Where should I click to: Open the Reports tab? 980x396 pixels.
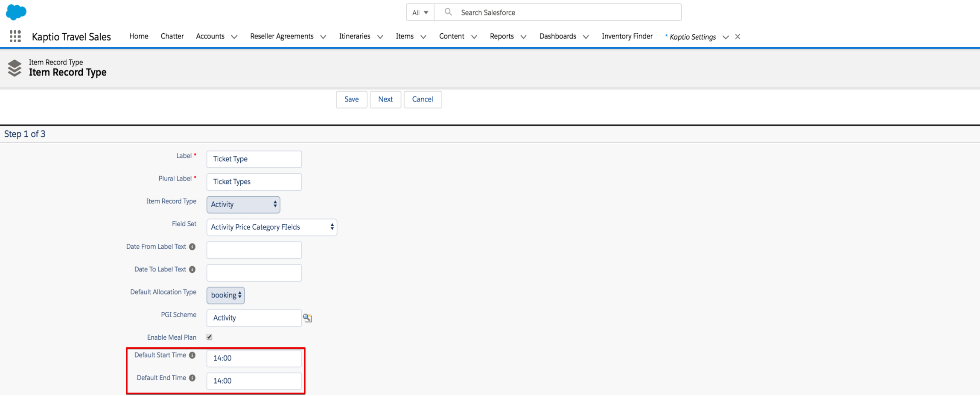point(502,36)
